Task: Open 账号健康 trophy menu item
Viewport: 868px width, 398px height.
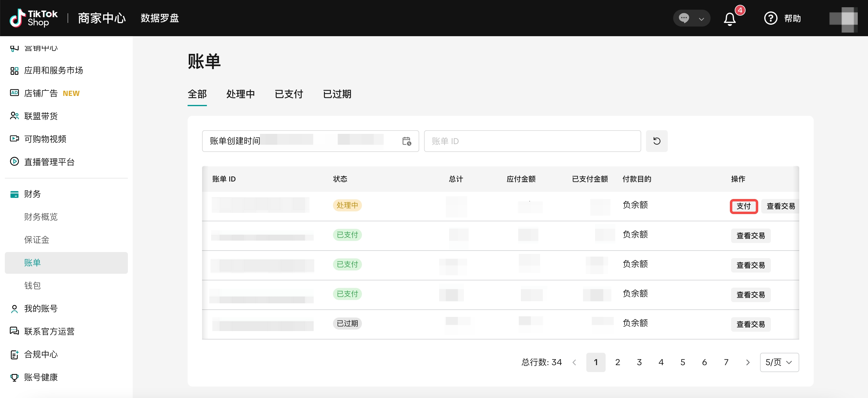Action: pyautogui.click(x=41, y=377)
